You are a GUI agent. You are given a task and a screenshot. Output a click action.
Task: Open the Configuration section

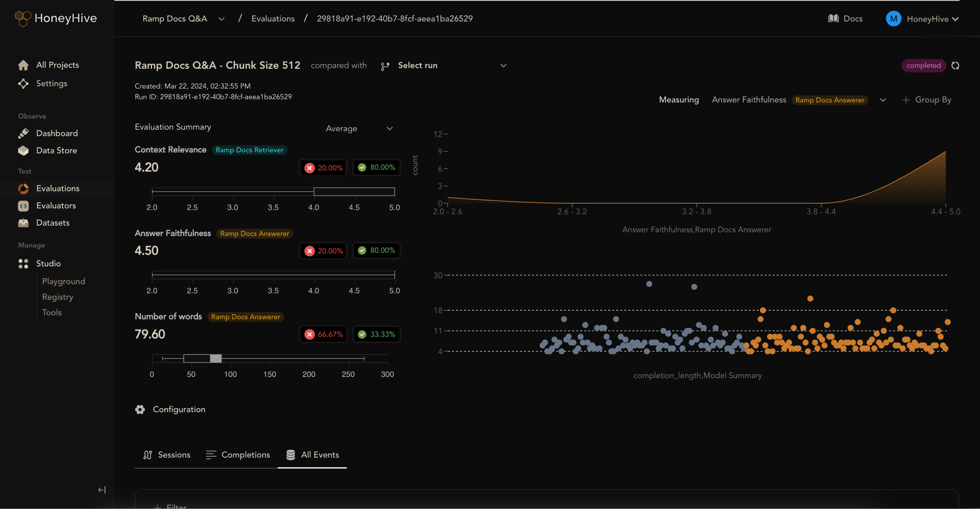click(170, 409)
